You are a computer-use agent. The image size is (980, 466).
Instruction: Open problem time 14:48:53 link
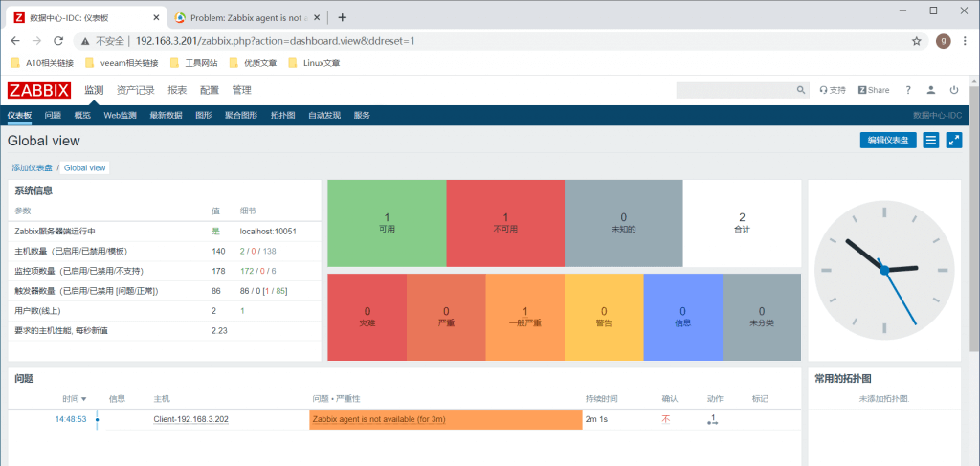tap(70, 419)
